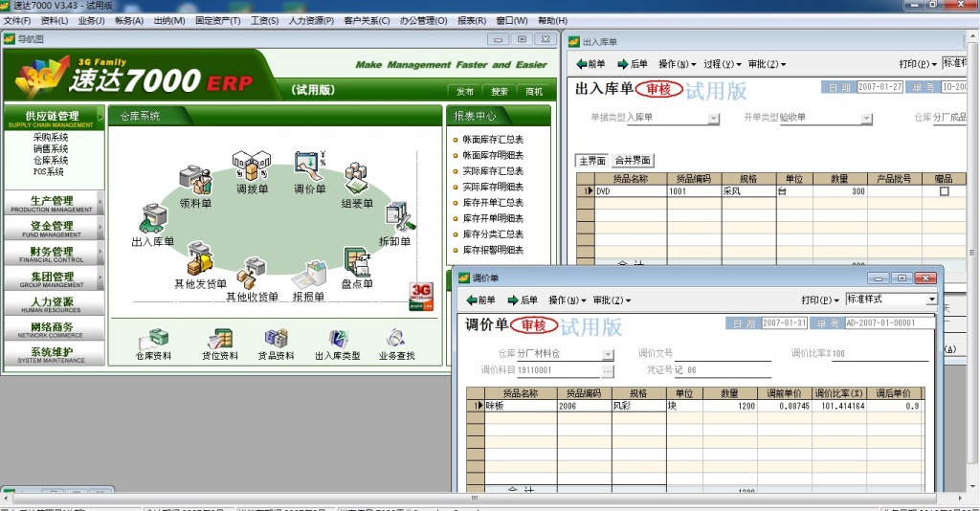Viewport: 980px width, 511px height.
Task: Expand the 开单类型 验收单 combo box
Action: (x=866, y=119)
